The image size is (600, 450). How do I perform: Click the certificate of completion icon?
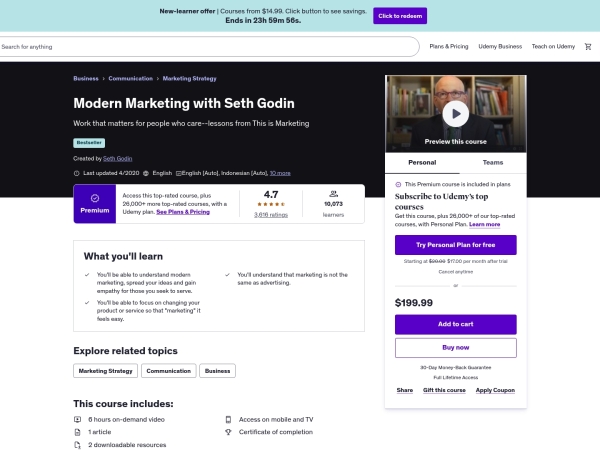[x=229, y=432]
